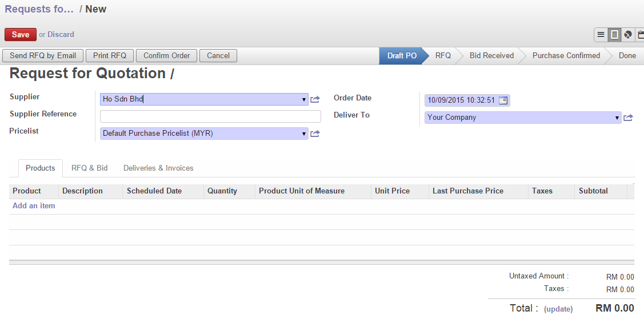Expand the Pricelist dropdown arrow
This screenshot has width=644, height=323.
coord(304,134)
